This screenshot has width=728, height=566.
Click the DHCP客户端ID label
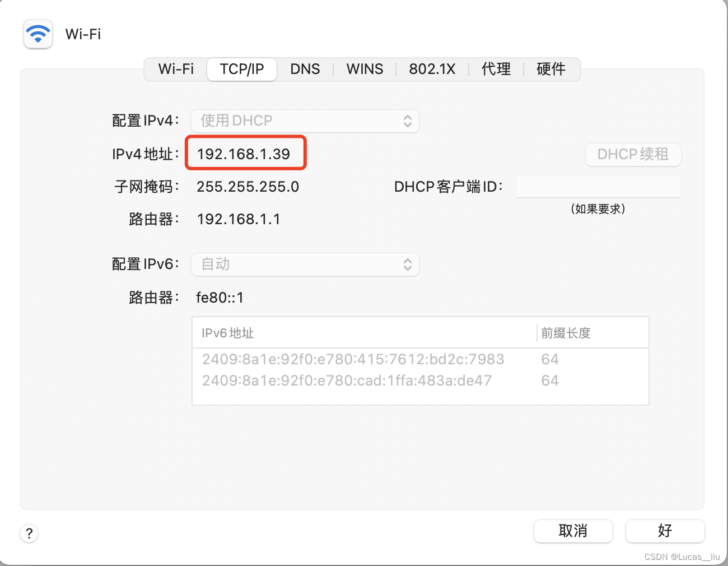(449, 187)
